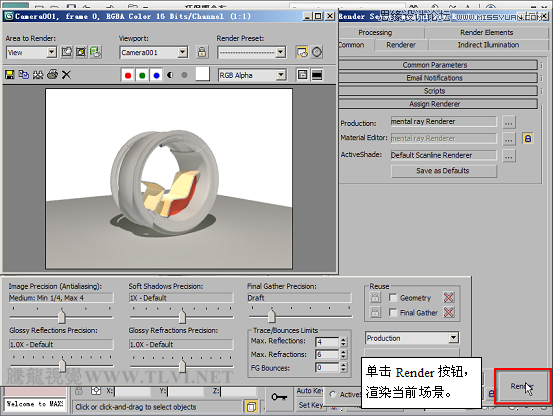Click the Final Gather cache lock icon
553x416 pixels.
pyautogui.click(x=375, y=312)
